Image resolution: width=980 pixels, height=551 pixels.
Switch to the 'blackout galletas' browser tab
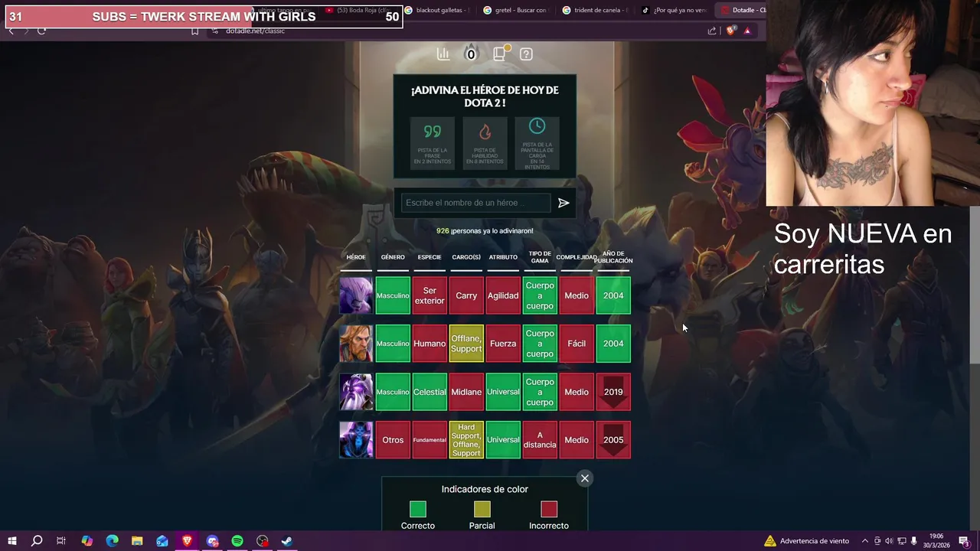click(x=436, y=10)
